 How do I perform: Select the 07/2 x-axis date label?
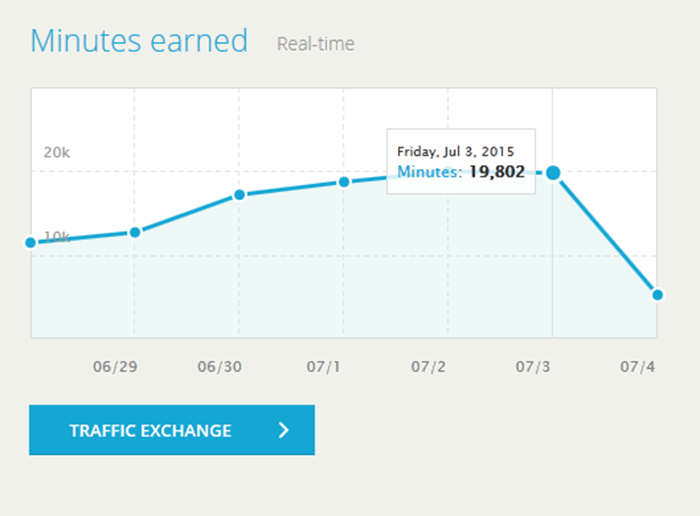point(428,366)
